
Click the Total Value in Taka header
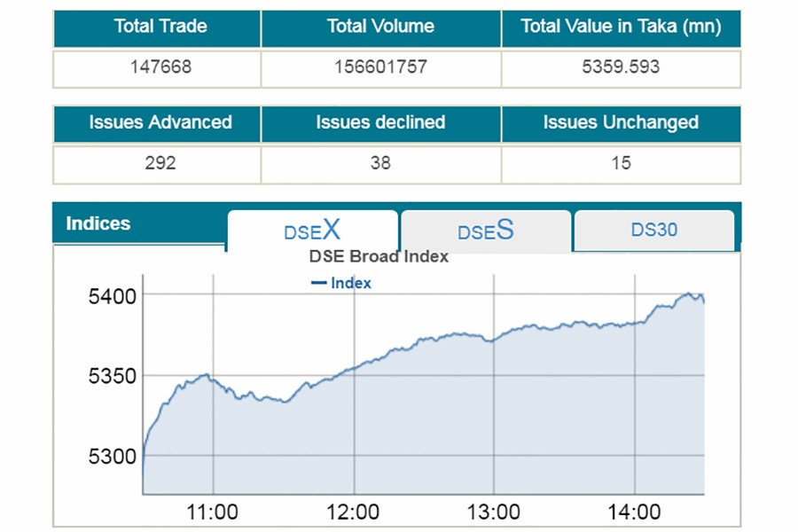click(x=621, y=27)
